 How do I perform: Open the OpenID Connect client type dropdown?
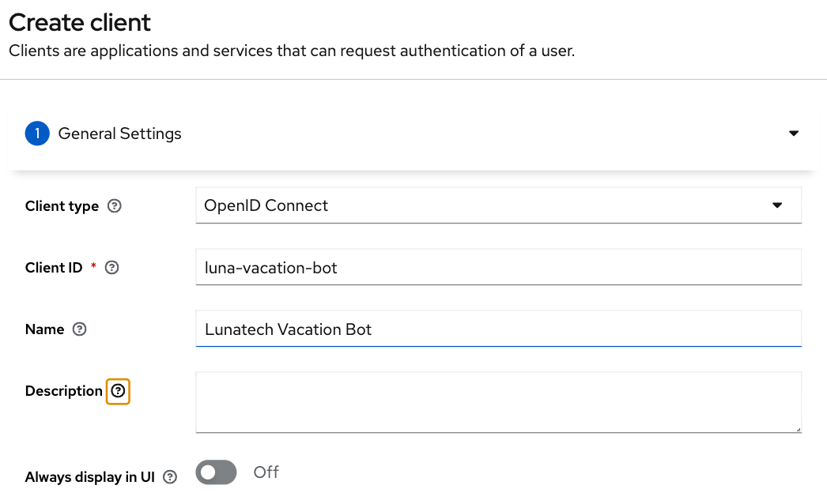[x=498, y=205]
